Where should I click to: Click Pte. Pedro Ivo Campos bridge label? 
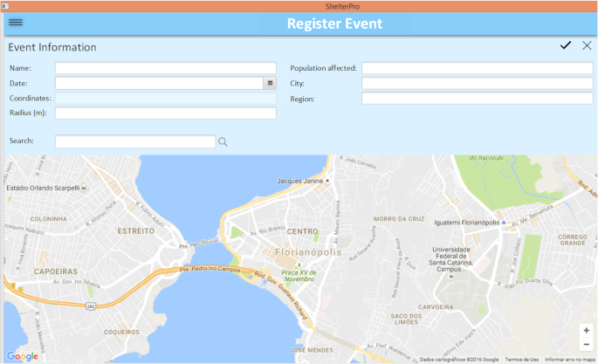[x=210, y=269]
